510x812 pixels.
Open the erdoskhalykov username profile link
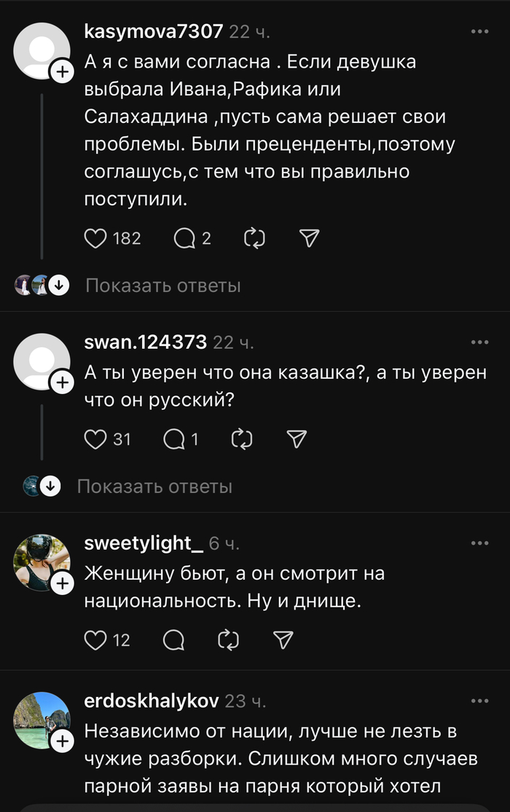[x=152, y=701]
